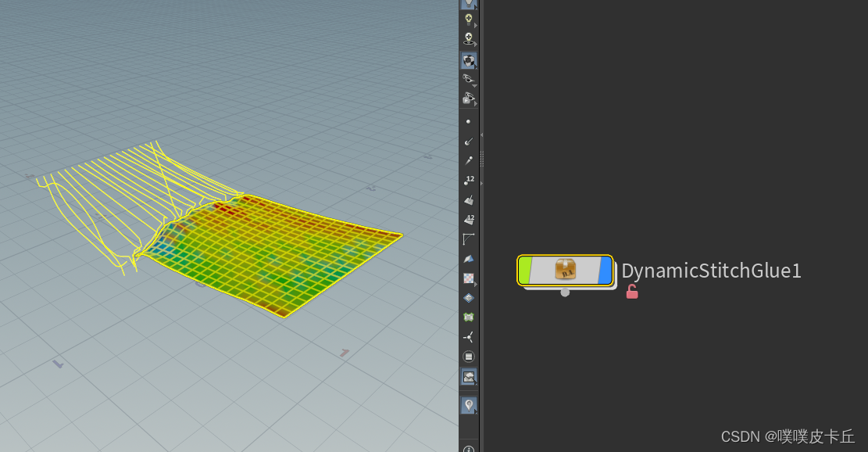Toggle display point trails
The width and height of the screenshot is (868, 452).
click(468, 160)
